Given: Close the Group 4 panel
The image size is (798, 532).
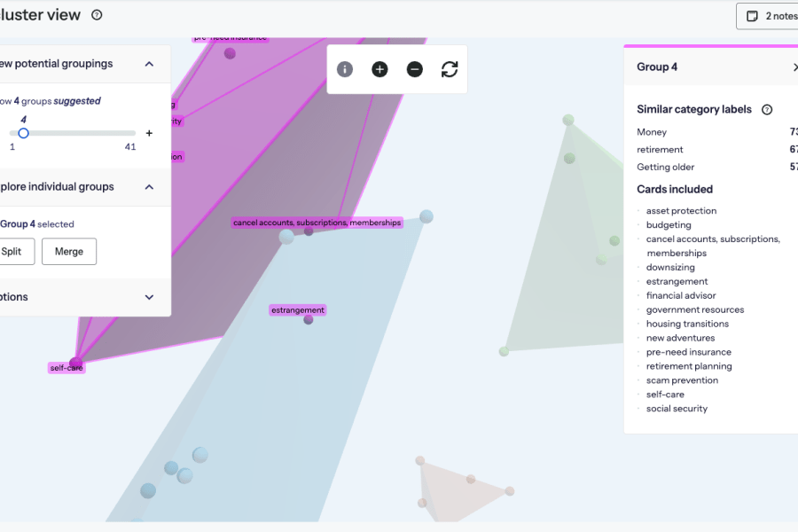Looking at the screenshot, I should pyautogui.click(x=794, y=66).
